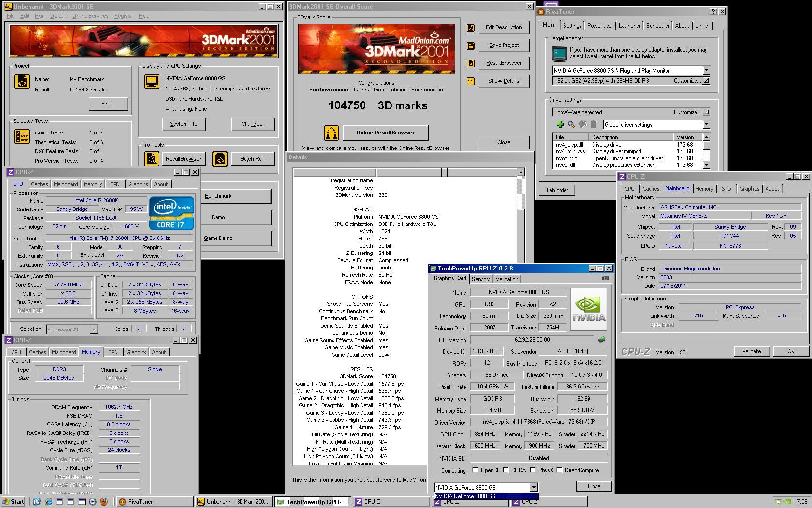Toggle the OpenCL checkbox in GPU-Z
Viewport: 812px width, 508px height.
tap(475, 470)
